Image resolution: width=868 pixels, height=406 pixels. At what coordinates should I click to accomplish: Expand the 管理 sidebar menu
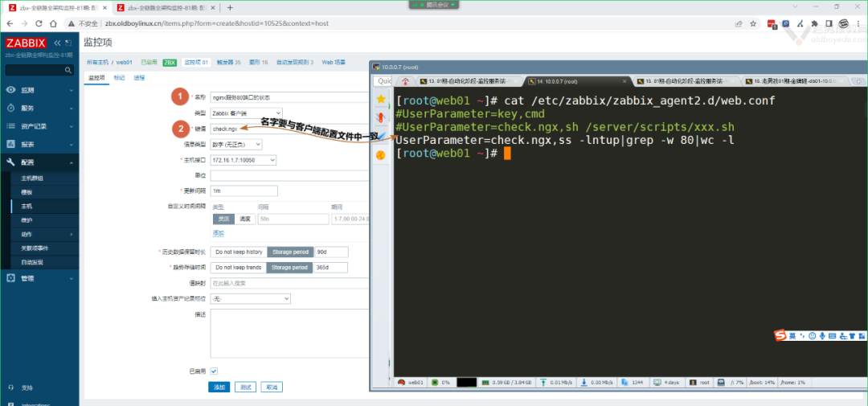[39, 278]
